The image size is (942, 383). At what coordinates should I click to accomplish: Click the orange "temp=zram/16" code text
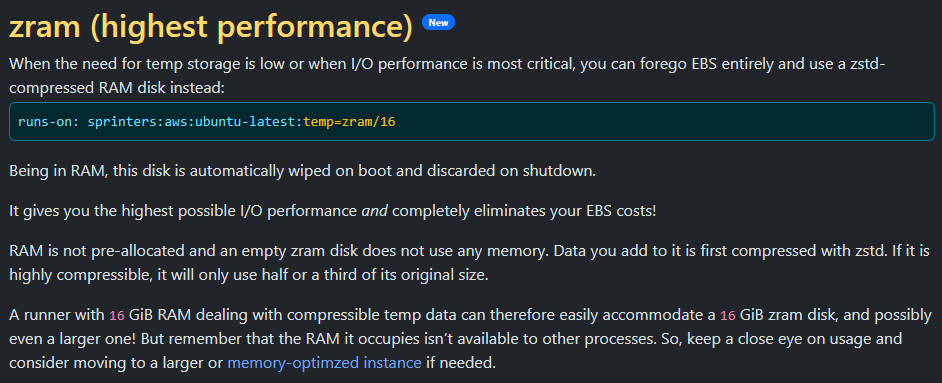tap(349, 122)
